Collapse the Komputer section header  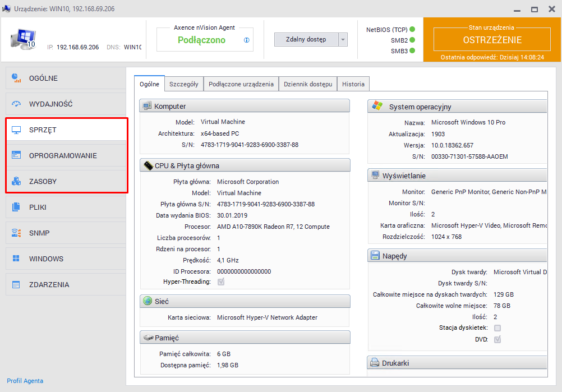[x=245, y=106]
